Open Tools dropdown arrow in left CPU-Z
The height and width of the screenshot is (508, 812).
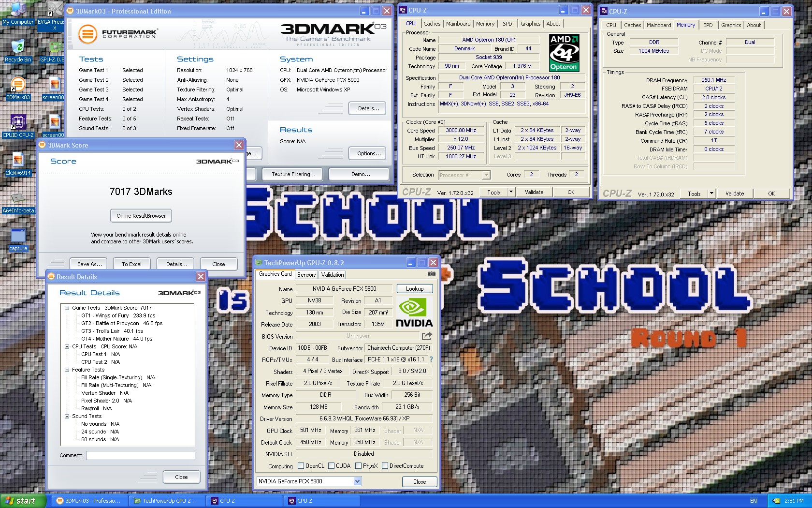click(x=511, y=192)
